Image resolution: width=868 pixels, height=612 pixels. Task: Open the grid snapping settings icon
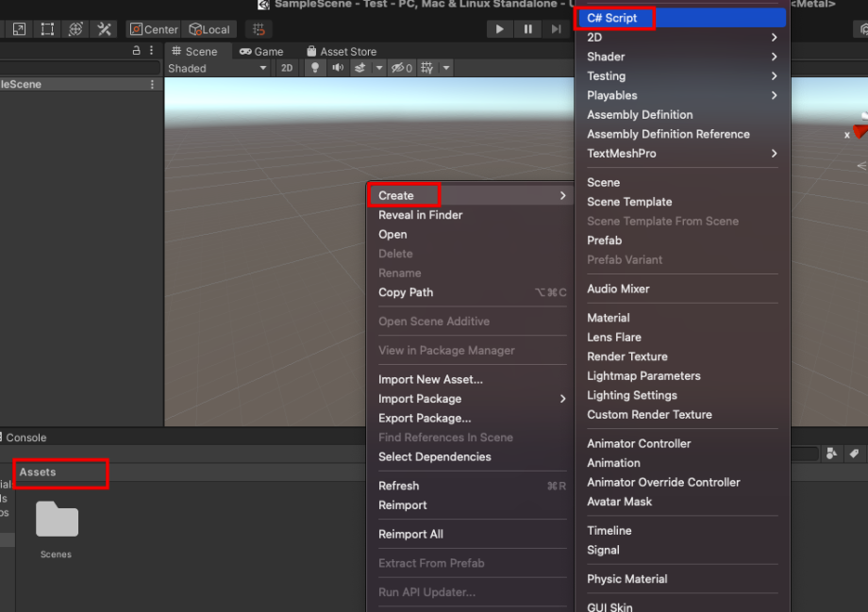pyautogui.click(x=258, y=29)
